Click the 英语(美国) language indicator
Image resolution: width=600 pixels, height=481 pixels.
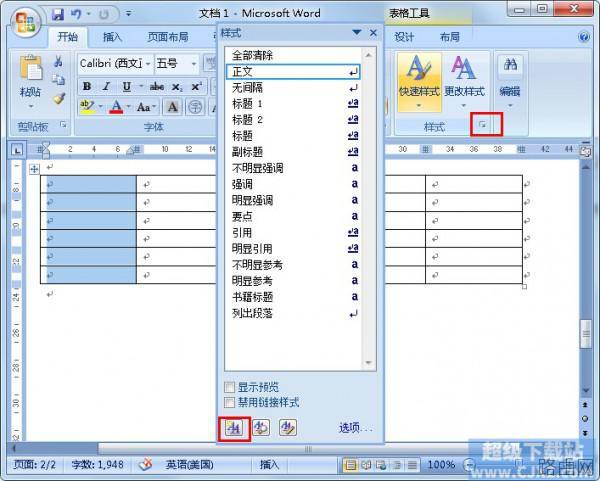189,465
